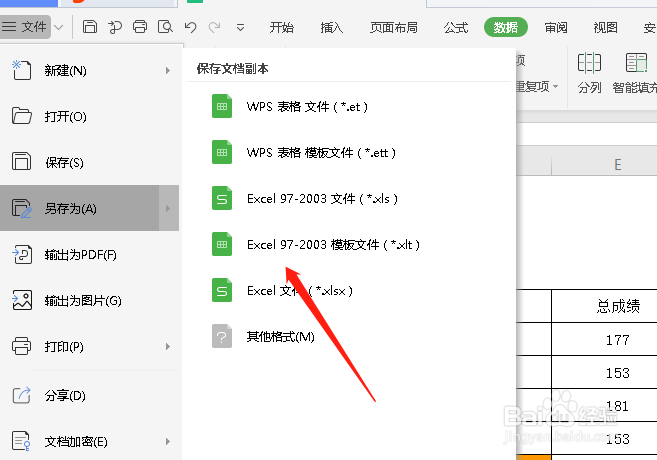Click the 总成绩 header cell
This screenshot has height=460, width=657.
(604, 306)
